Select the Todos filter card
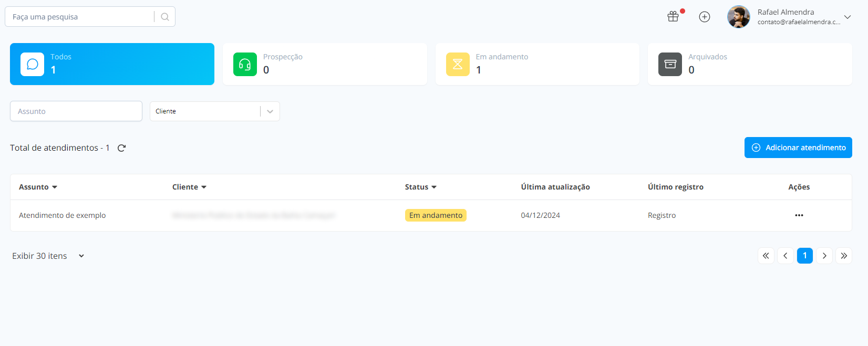 [112, 64]
